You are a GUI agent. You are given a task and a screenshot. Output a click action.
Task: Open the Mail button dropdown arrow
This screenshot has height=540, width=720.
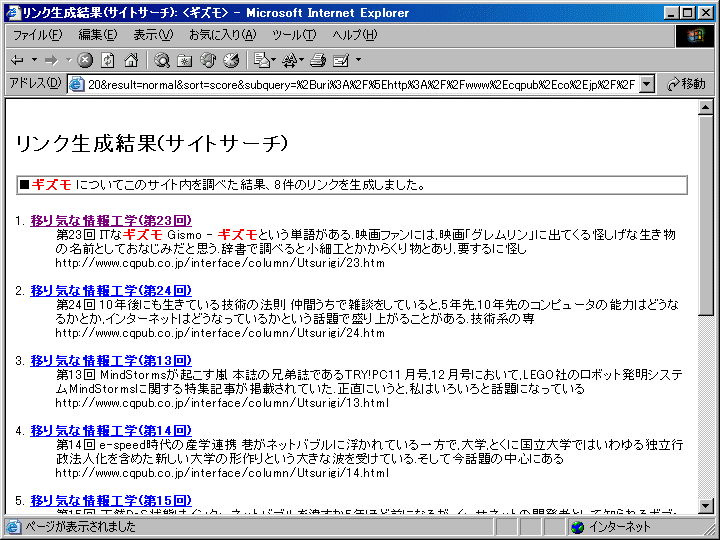tap(274, 60)
